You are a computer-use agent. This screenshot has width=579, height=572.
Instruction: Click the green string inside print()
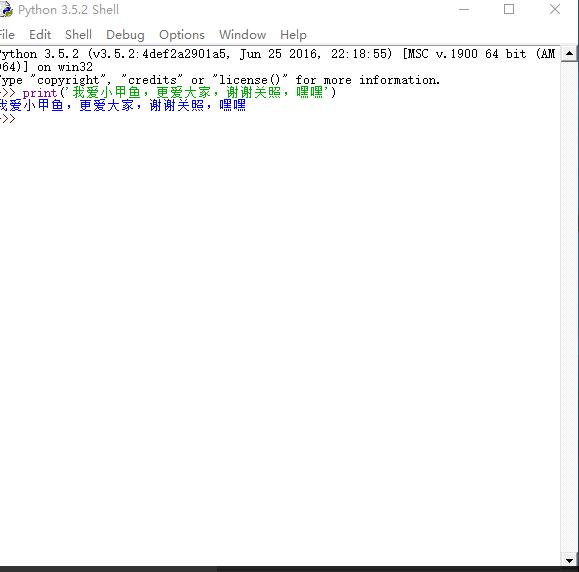(197, 92)
